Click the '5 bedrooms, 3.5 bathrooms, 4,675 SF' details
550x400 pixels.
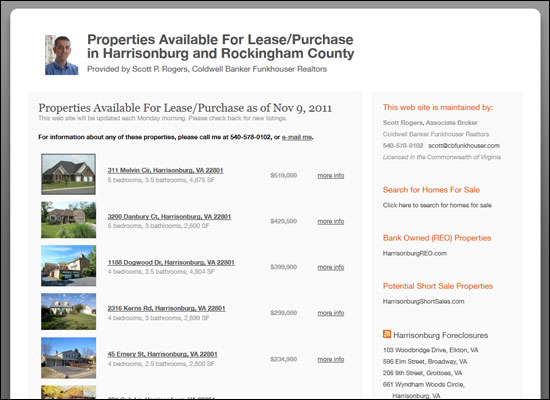[161, 180]
